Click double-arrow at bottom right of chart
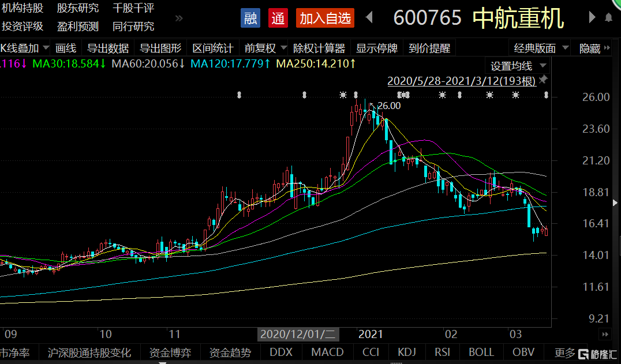Viewport: 621px width, 364px height. click(605, 335)
